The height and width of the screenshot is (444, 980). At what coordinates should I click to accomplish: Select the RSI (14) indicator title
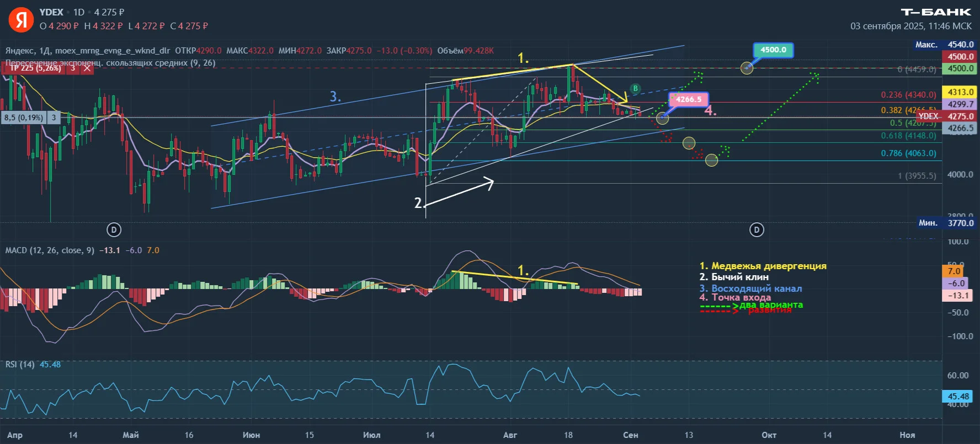[x=20, y=365]
